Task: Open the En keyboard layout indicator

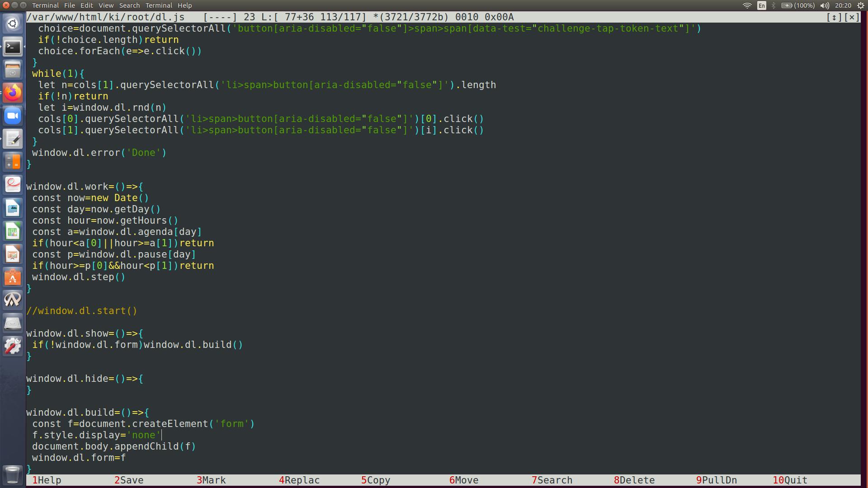Action: coord(762,5)
